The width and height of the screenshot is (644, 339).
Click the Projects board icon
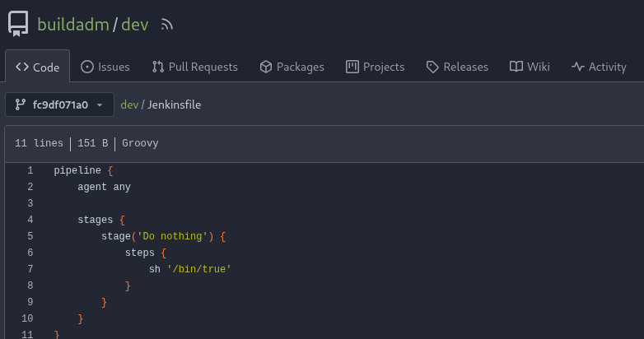click(352, 67)
